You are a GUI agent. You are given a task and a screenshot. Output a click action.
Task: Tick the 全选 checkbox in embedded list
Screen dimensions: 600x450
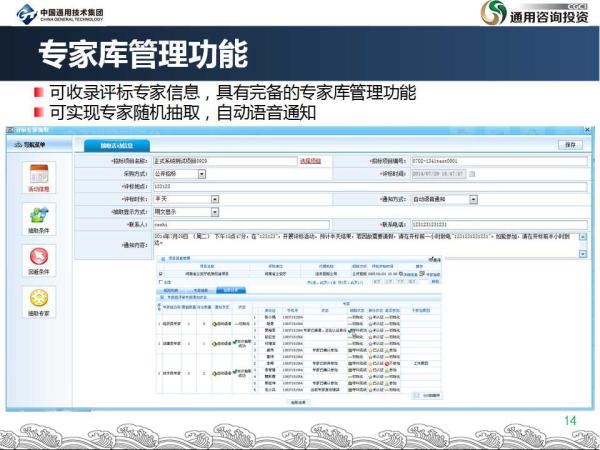[x=159, y=282]
